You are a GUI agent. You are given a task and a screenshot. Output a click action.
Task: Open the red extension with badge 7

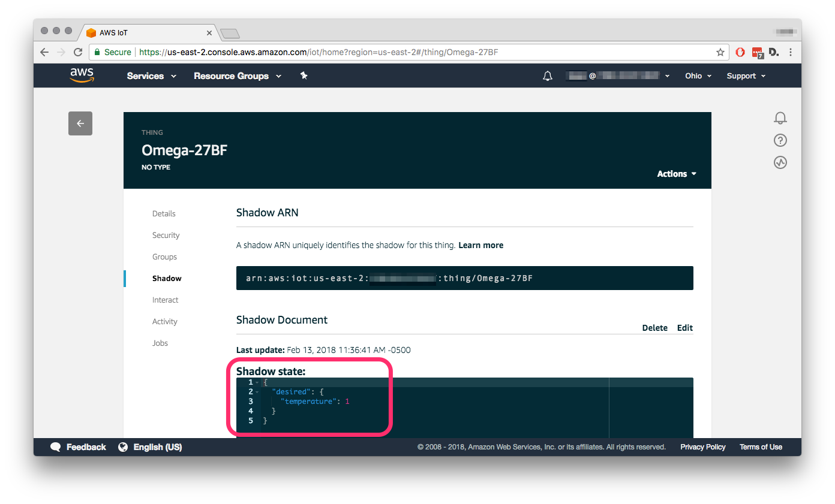(x=758, y=53)
